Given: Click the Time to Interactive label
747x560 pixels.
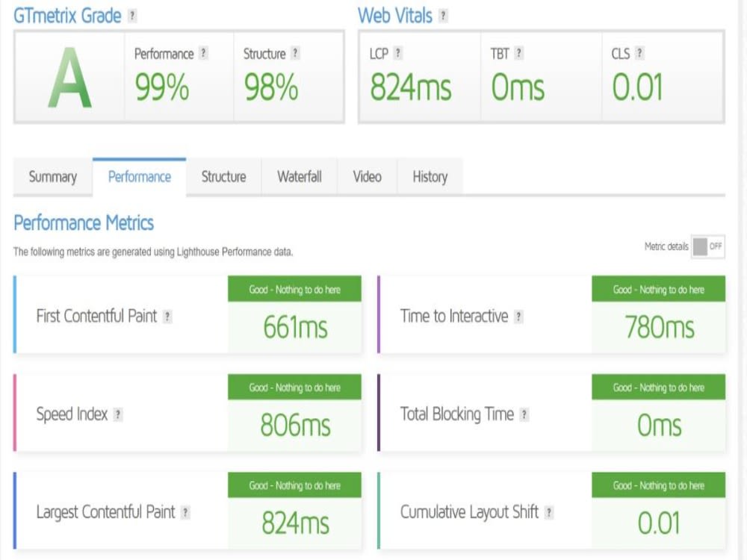Looking at the screenshot, I should pyautogui.click(x=454, y=316).
